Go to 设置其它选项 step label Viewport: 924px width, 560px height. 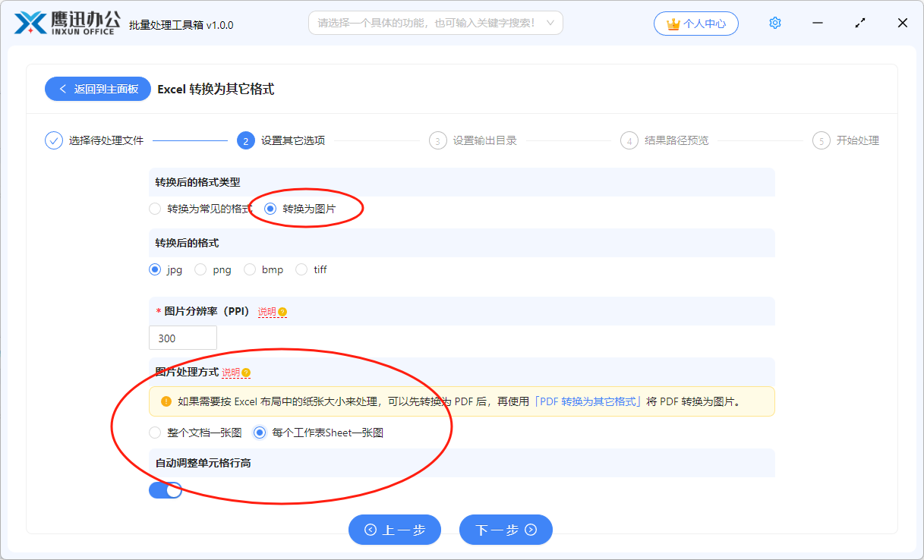(x=293, y=140)
